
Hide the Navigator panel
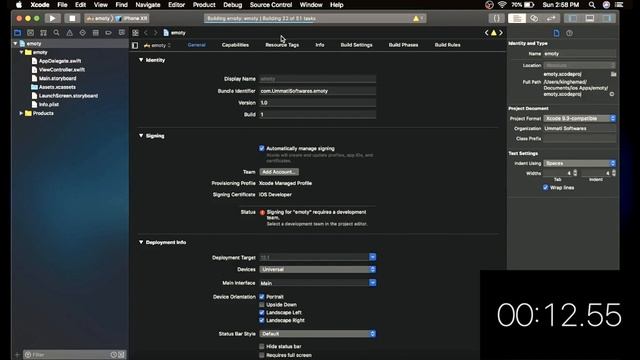pyautogui.click(x=573, y=18)
